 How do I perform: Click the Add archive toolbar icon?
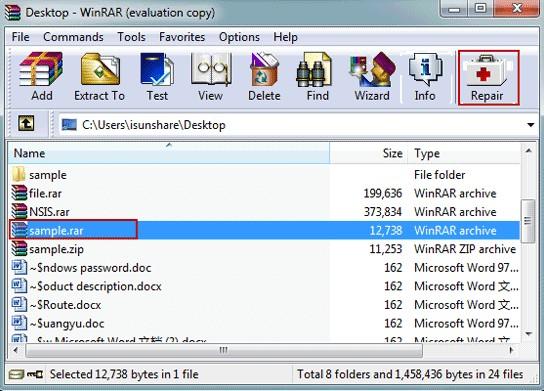click(x=42, y=77)
